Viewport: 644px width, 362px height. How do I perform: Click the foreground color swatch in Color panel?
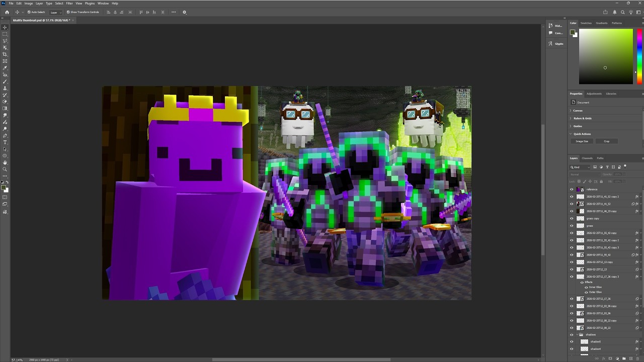click(x=573, y=32)
